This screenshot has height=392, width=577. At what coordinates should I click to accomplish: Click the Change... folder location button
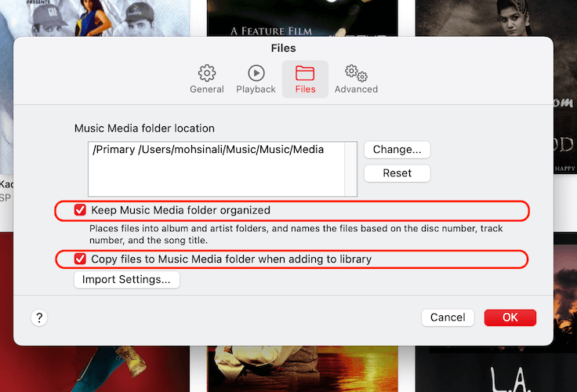pos(397,150)
